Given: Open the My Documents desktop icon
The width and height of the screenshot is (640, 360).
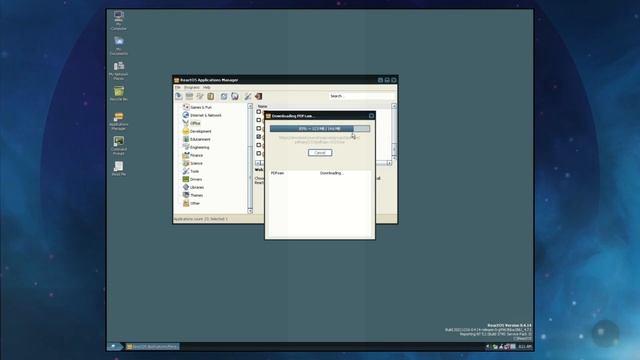Looking at the screenshot, I should click(119, 46).
